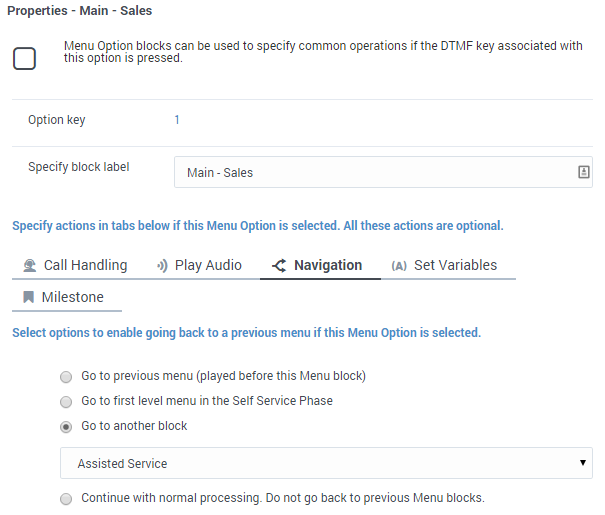Screen dimensions: 605x515
Task: Open the Play Audio tab
Action: [x=199, y=265]
